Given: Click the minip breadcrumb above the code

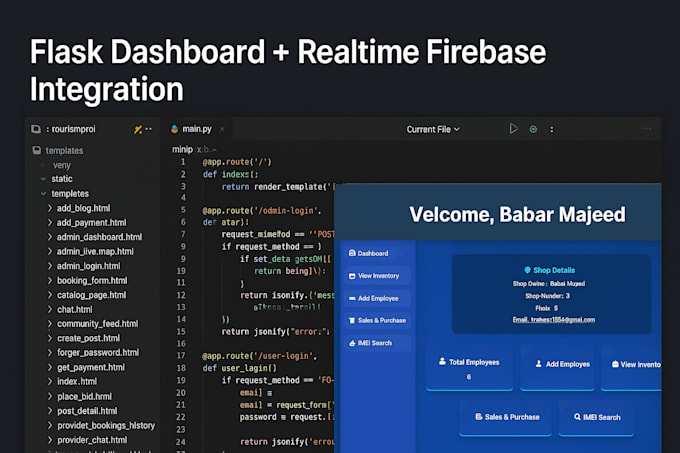Looking at the screenshot, I should click(182, 149).
